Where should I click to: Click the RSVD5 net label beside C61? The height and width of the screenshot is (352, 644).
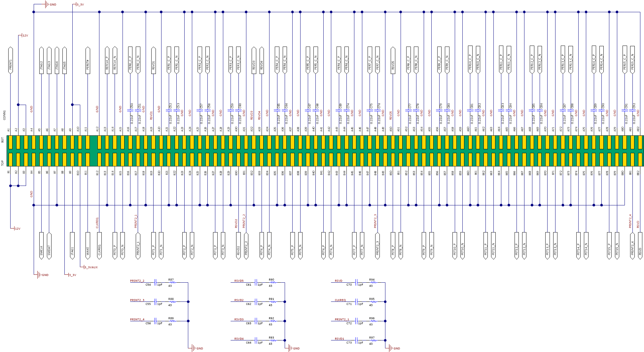point(239,281)
